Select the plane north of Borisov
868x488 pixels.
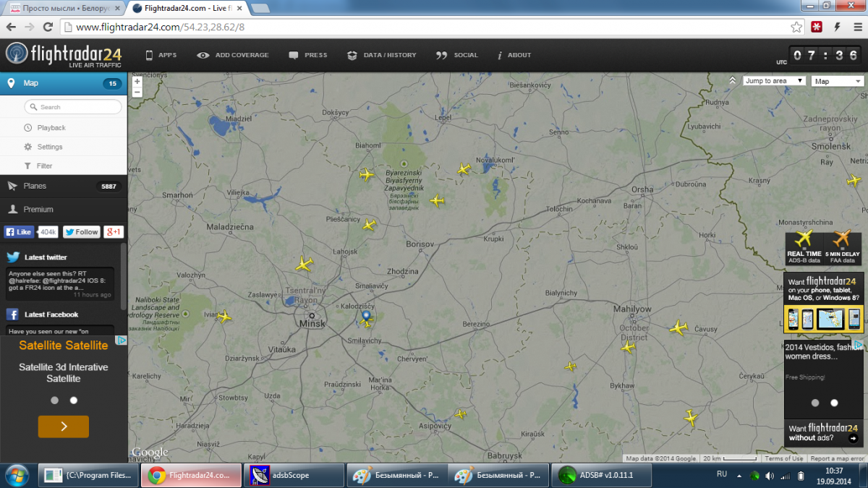click(x=437, y=200)
